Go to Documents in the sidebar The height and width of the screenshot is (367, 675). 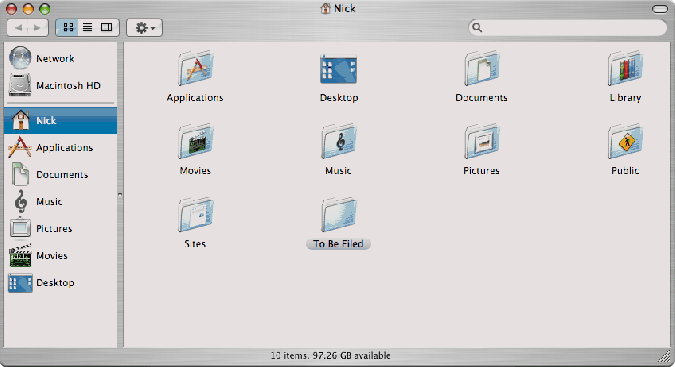click(x=60, y=174)
